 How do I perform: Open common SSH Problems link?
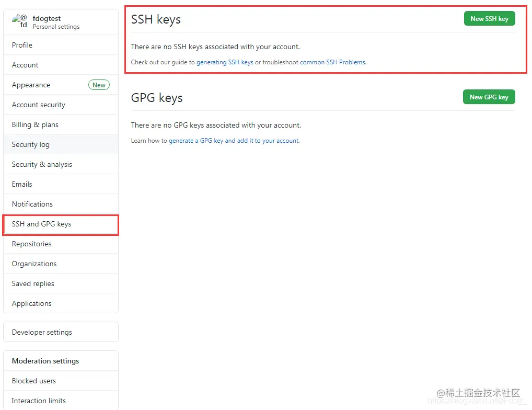coord(332,62)
